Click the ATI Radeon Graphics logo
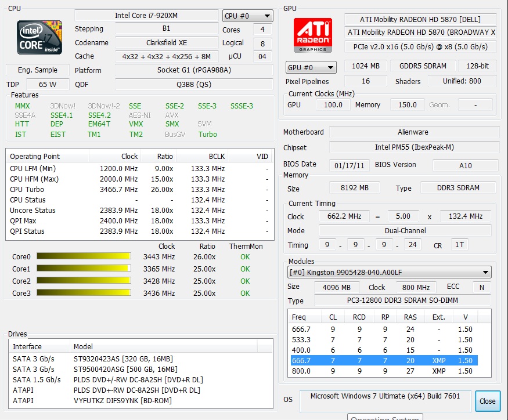 [x=313, y=35]
